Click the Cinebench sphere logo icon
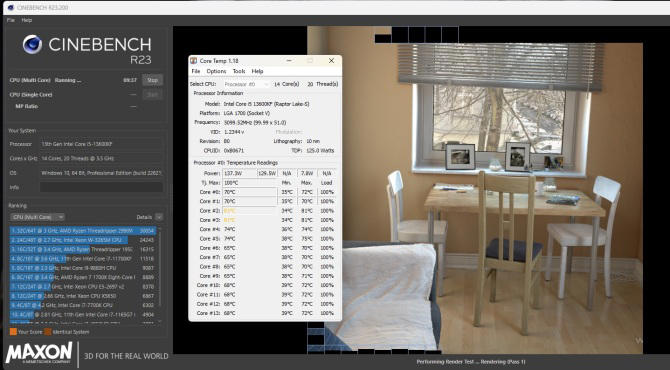This screenshot has width=670, height=370. coord(32,44)
